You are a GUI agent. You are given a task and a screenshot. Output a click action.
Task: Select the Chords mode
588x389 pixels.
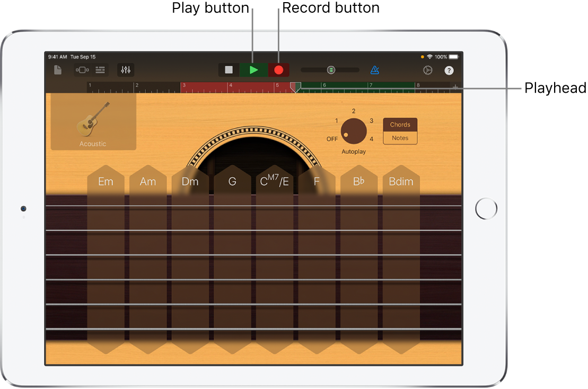point(400,125)
